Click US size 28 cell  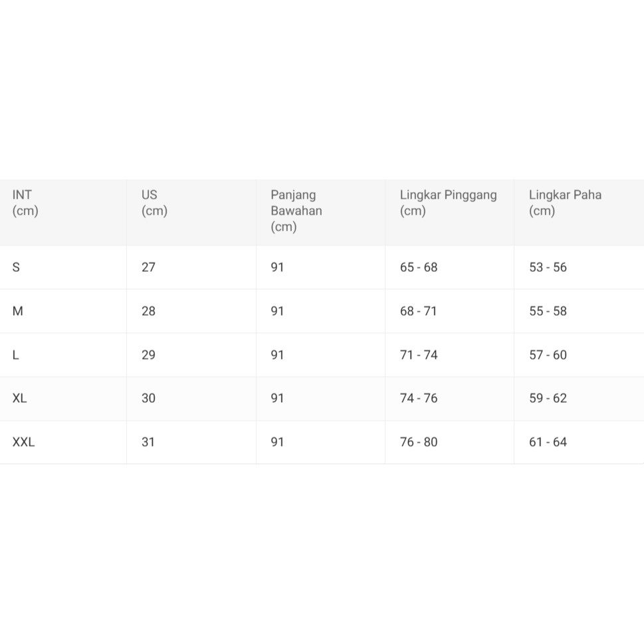pyautogui.click(x=148, y=311)
